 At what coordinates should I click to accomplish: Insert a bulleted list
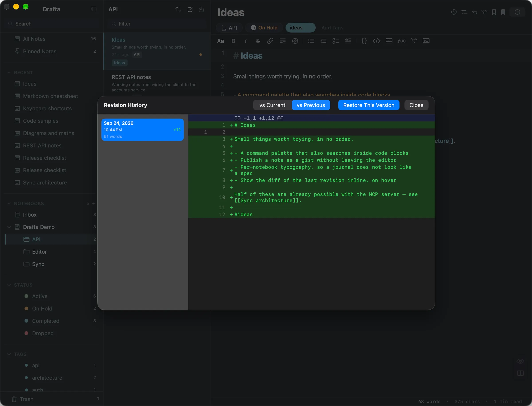(311, 41)
